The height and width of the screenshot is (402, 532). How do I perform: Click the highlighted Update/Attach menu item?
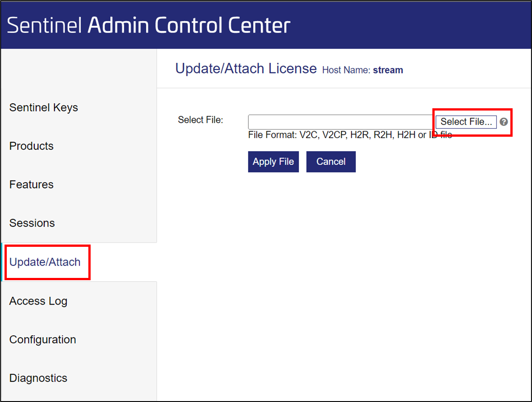[45, 262]
